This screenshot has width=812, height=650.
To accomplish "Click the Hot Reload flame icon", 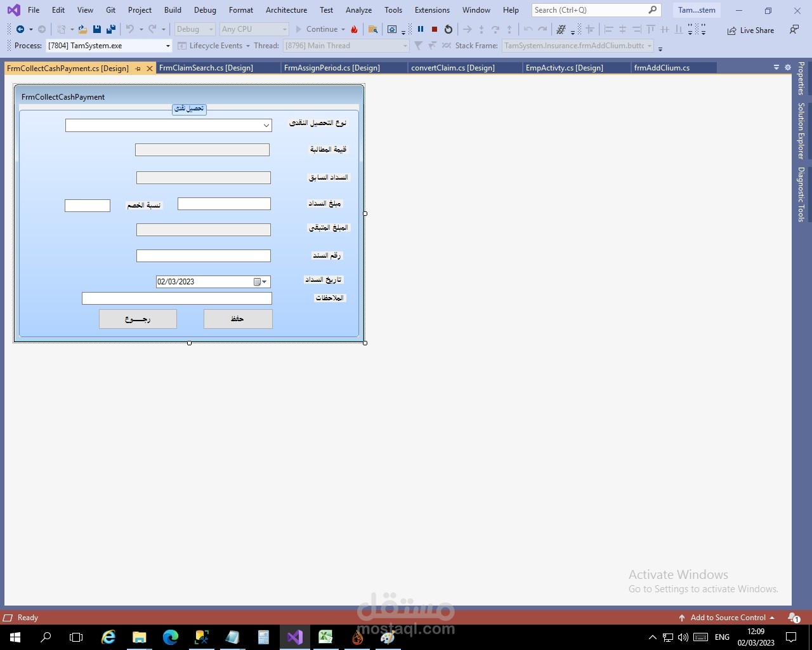I will (x=354, y=29).
